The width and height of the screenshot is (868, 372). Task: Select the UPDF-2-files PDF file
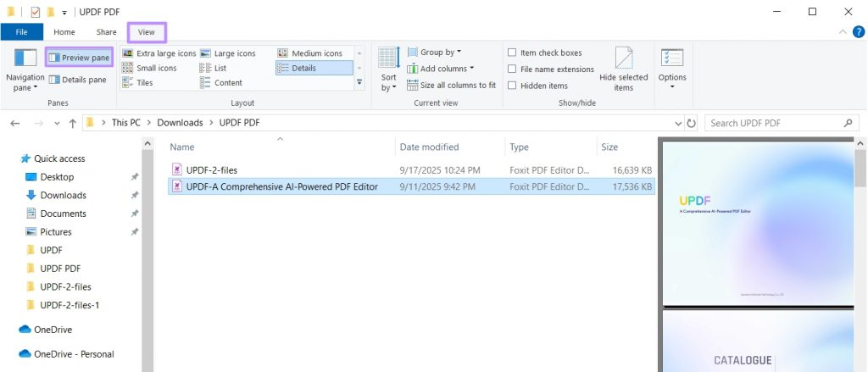[x=411, y=170]
